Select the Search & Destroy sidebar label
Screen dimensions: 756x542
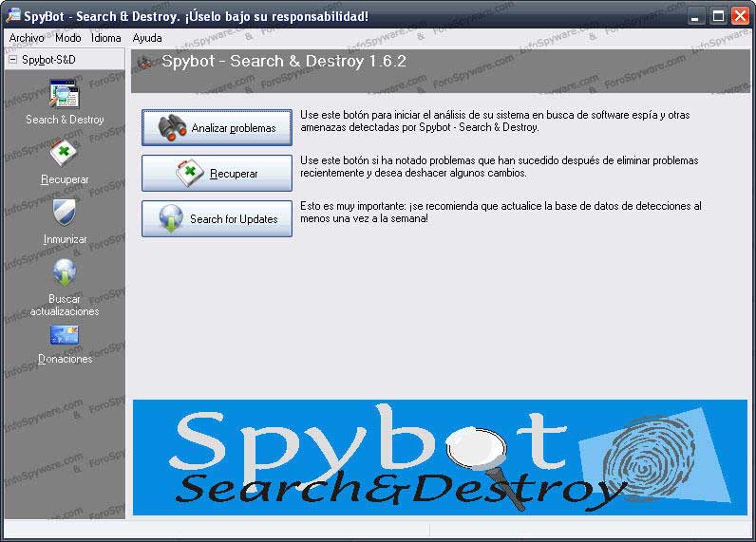[65, 120]
